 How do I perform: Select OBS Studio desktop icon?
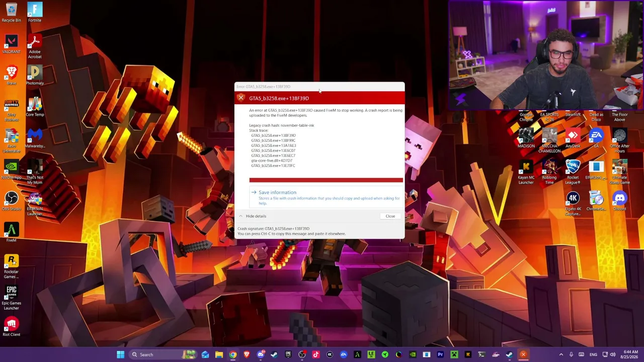[x=11, y=202]
